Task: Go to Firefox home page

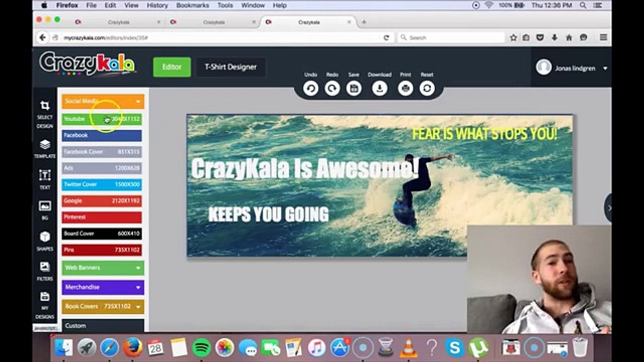Action: pyautogui.click(x=569, y=38)
